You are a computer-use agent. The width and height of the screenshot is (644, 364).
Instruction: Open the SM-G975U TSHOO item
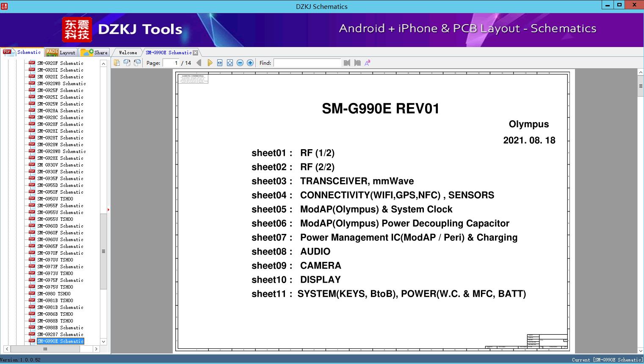click(55, 287)
